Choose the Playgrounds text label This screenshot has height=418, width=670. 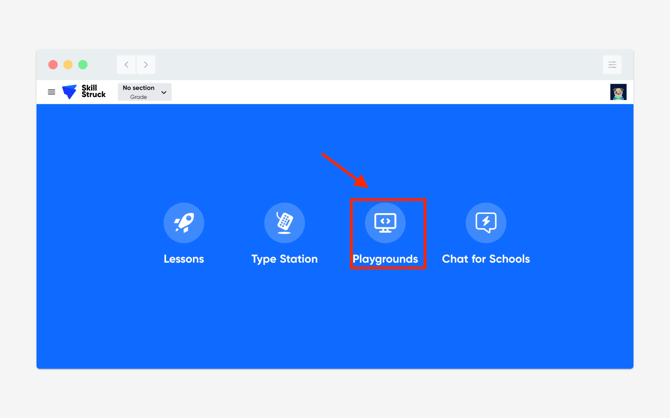coord(385,259)
